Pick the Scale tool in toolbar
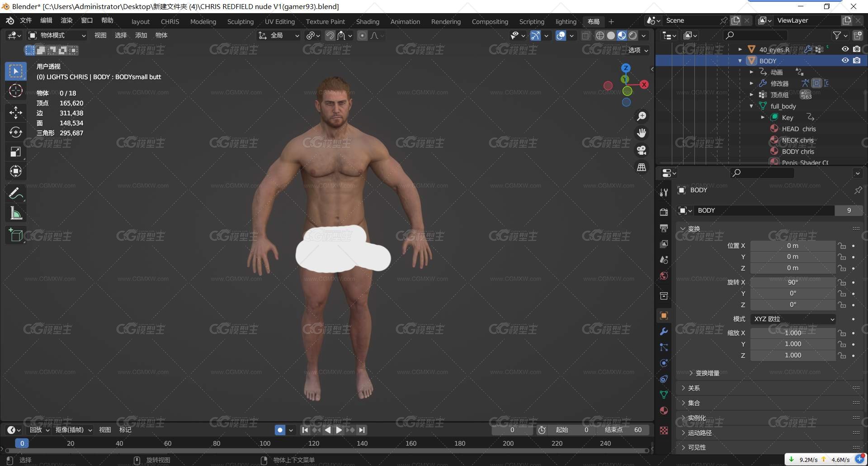Screen dimensions: 868x466 [16, 152]
